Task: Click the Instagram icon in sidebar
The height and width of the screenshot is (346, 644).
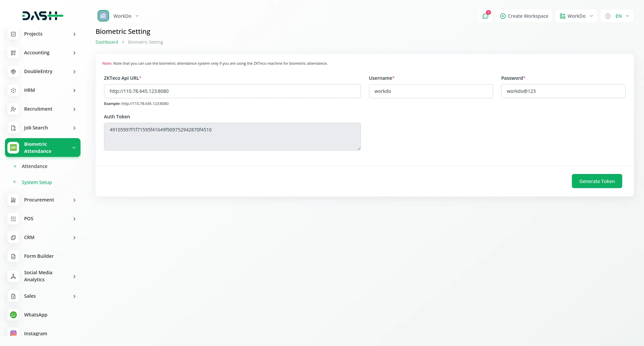Action: coord(13,333)
